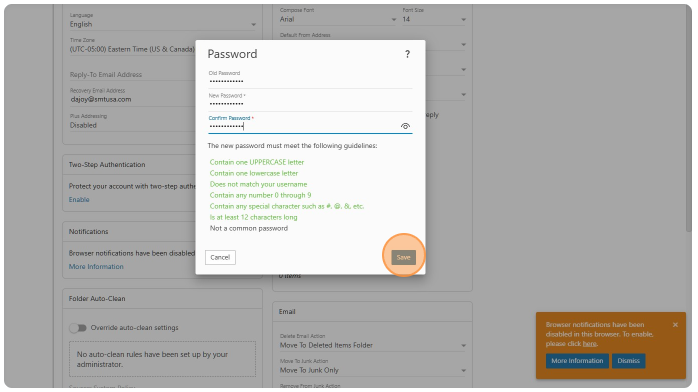Viewport: 698px width, 392px height.
Task: Expand the Default From Address dropdown
Action: [x=463, y=44]
